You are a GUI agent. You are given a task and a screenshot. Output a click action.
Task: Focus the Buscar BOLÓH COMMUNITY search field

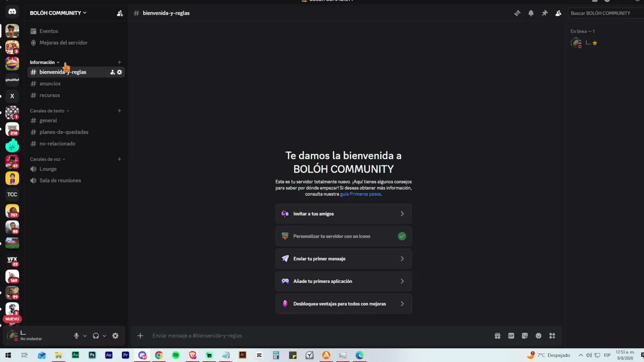605,13
